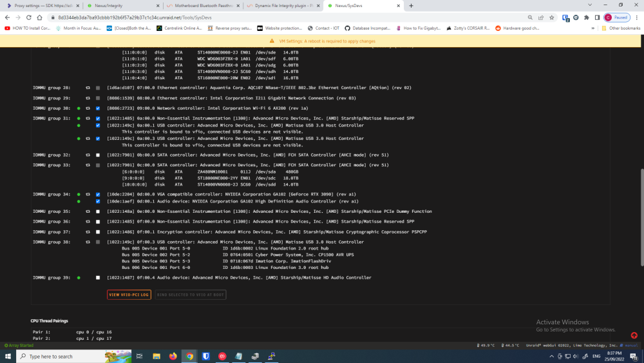Click the reset icon for IOMMU group 28
Screen dimensions: 644x363
(88, 88)
